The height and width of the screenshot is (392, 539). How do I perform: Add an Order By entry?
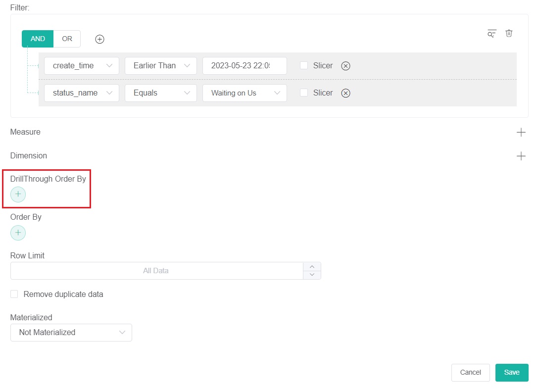pyautogui.click(x=18, y=233)
